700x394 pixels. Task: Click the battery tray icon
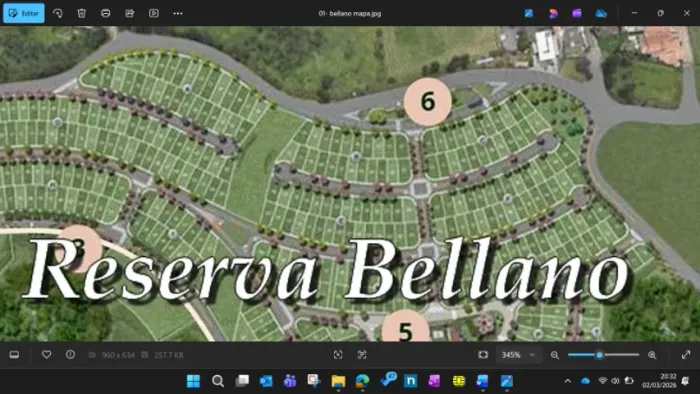pos(629,381)
